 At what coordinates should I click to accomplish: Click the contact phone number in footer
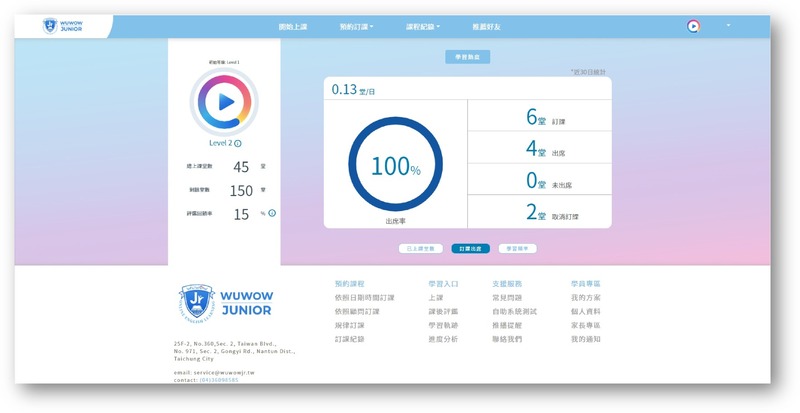coord(224,380)
